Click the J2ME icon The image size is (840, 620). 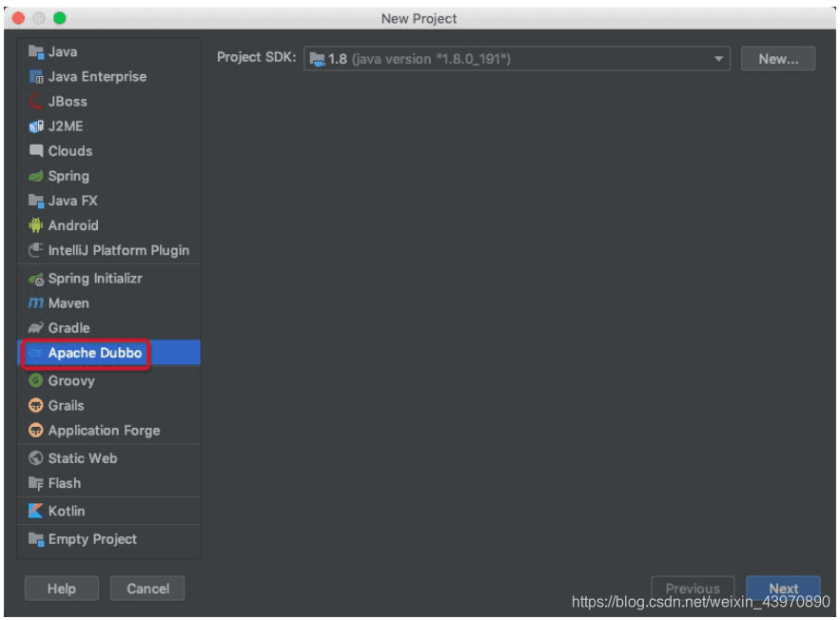(x=36, y=126)
